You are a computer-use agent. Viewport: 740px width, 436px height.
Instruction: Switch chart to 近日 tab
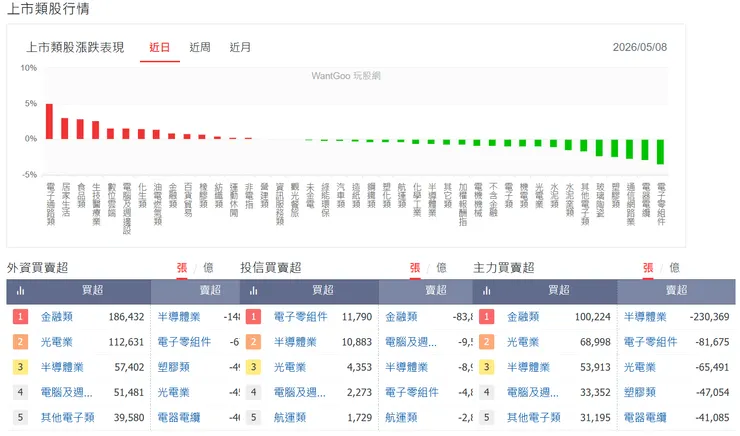160,47
